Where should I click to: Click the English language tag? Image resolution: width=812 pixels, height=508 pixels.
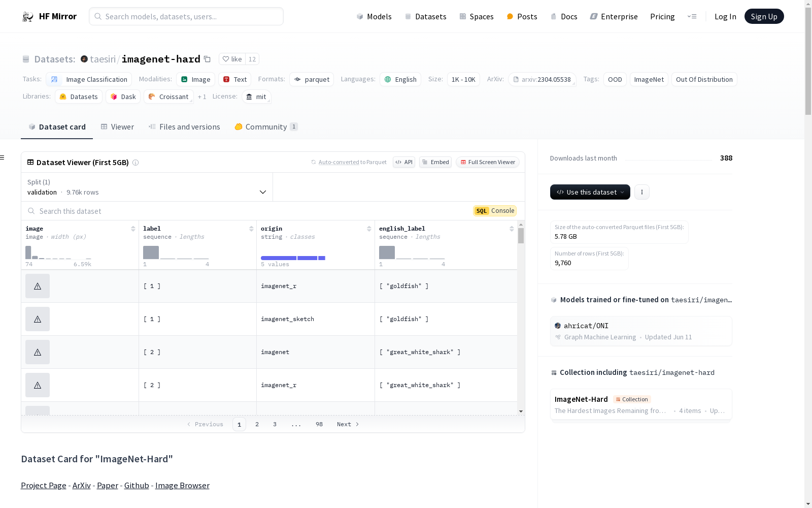point(400,79)
